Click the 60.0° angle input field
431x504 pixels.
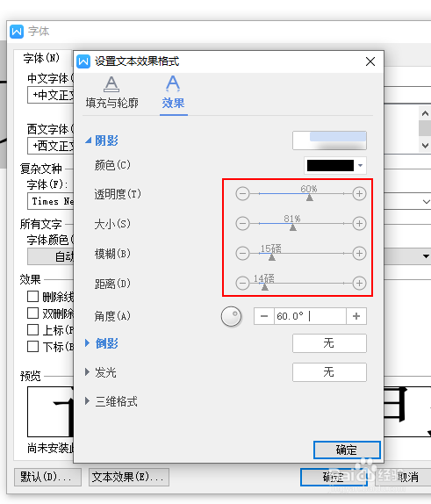(310, 316)
